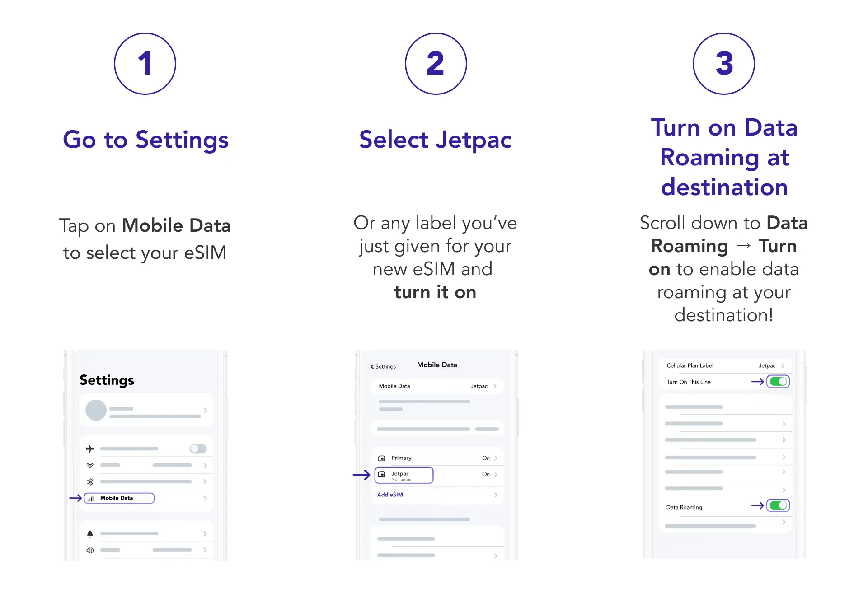Click the Wi-Fi icon in Settings
The height and width of the screenshot is (594, 868).
click(x=90, y=465)
